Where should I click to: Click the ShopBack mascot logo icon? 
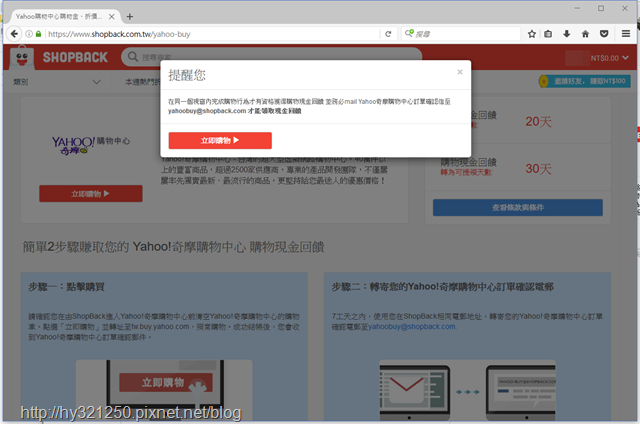(22, 58)
